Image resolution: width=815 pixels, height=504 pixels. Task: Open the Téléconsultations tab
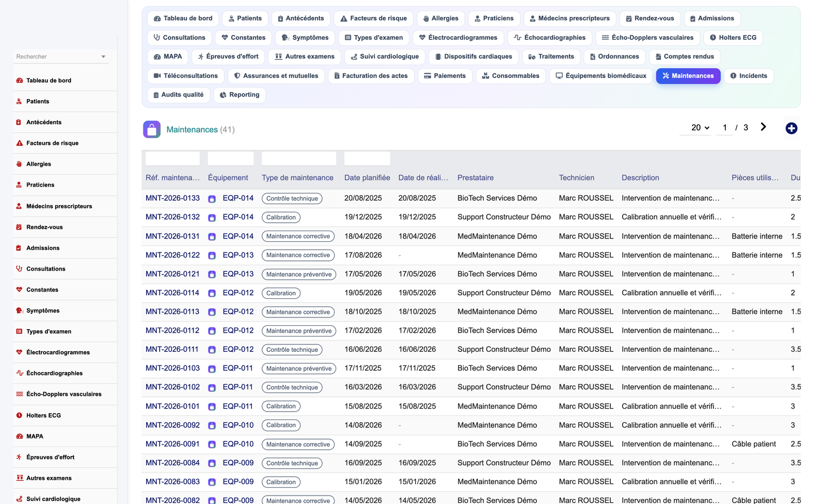186,76
